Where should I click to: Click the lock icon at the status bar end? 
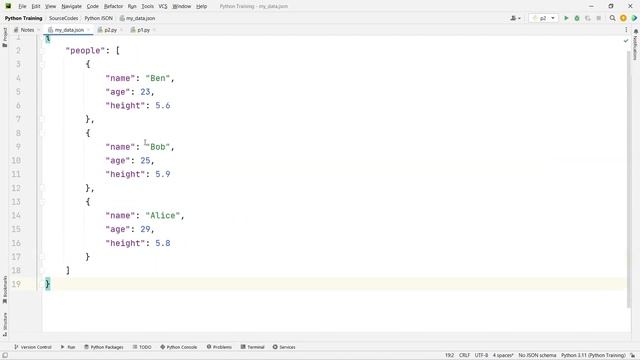coord(633,355)
